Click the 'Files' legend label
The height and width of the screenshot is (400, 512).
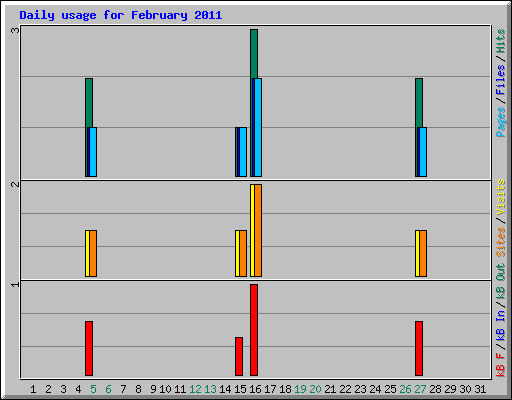point(501,80)
